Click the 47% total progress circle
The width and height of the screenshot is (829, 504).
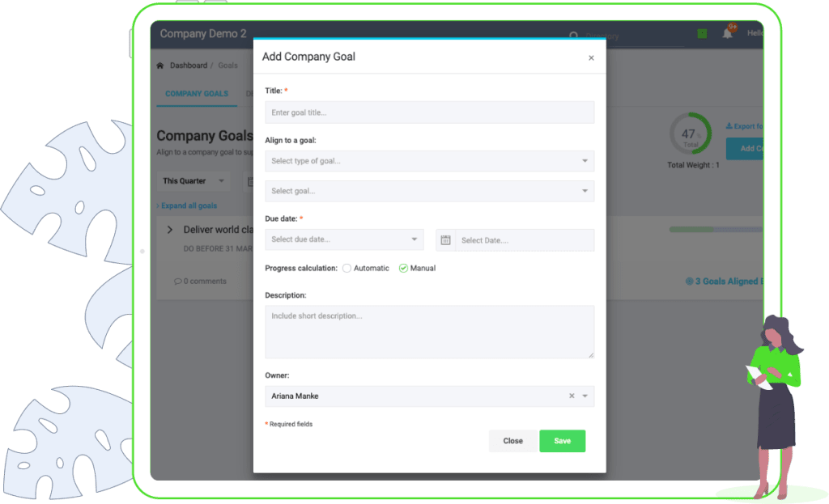click(691, 133)
